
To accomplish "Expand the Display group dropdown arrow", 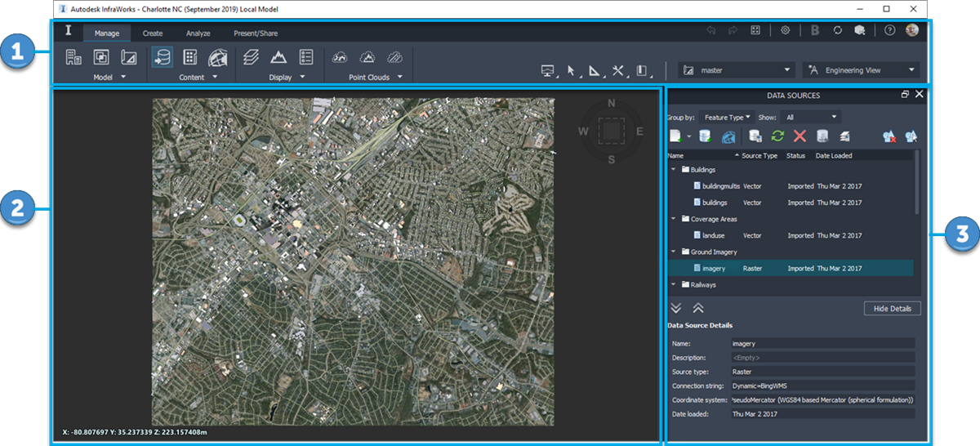I will (302, 77).
